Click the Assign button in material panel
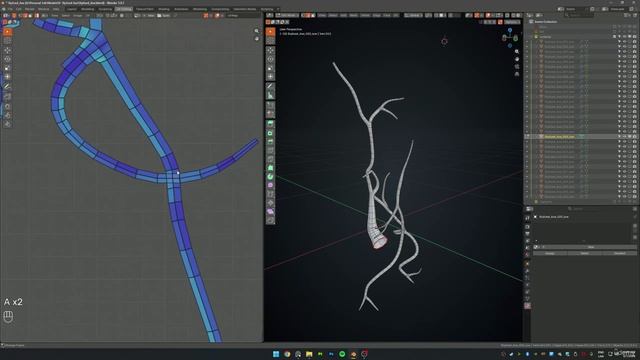 click(550, 253)
